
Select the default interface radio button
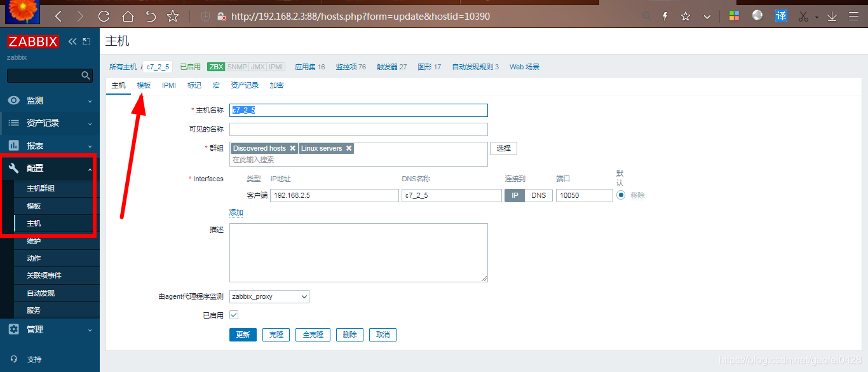click(621, 195)
